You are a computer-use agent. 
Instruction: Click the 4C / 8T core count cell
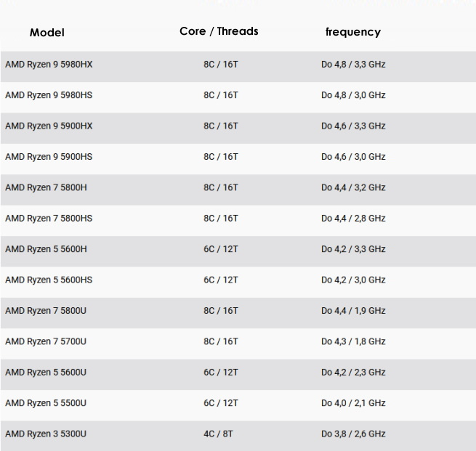(218, 434)
